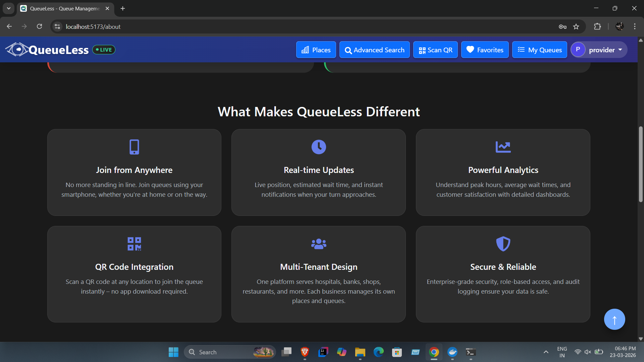This screenshot has height=362, width=644.
Task: Open the Windows Start menu
Action: 173,352
